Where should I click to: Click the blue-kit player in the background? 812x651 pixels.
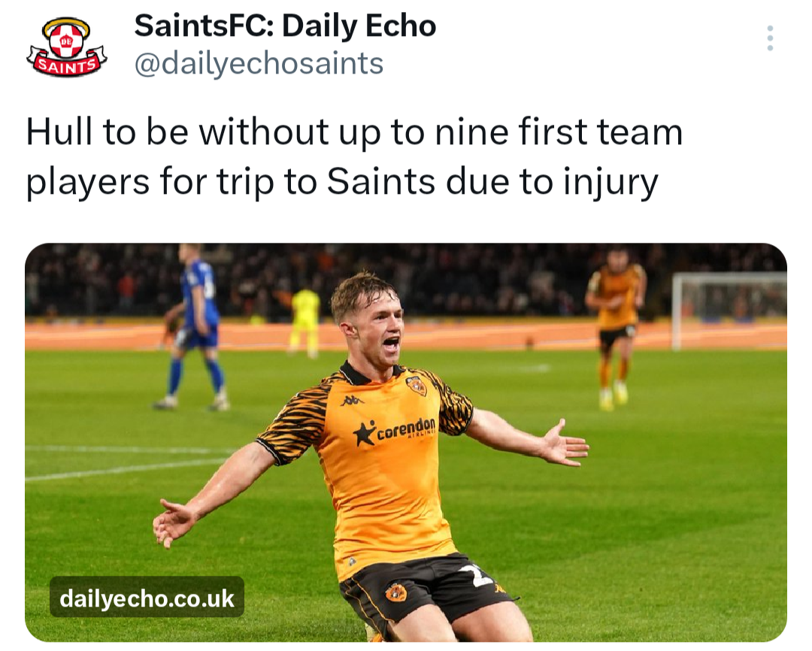[x=194, y=326]
